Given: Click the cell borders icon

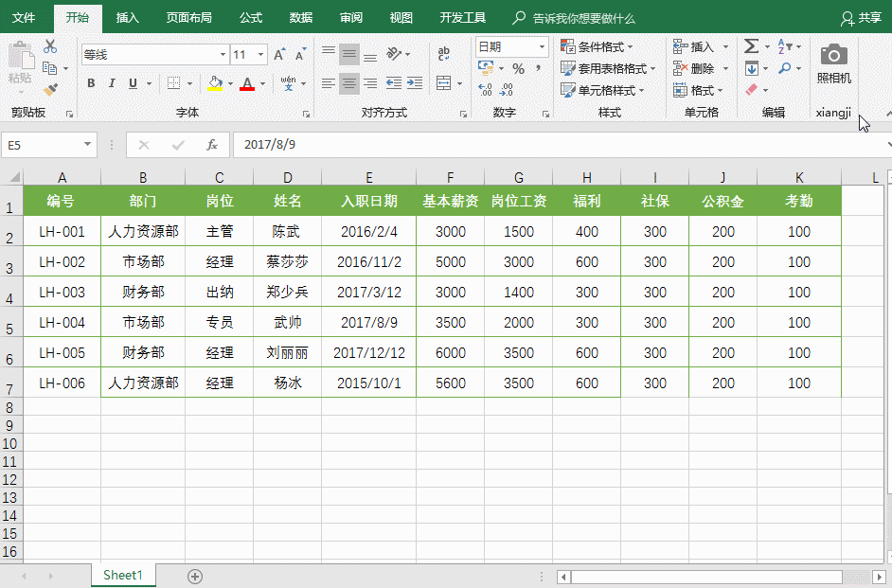Looking at the screenshot, I should (174, 83).
